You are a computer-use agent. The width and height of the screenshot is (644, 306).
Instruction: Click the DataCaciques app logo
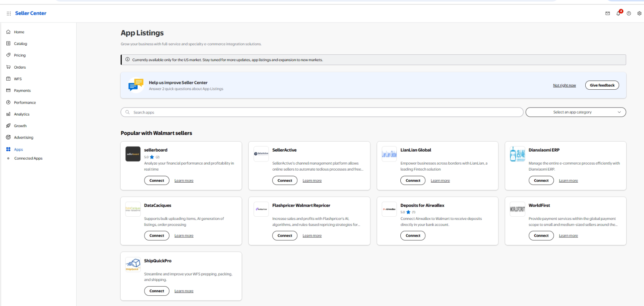[133, 209]
